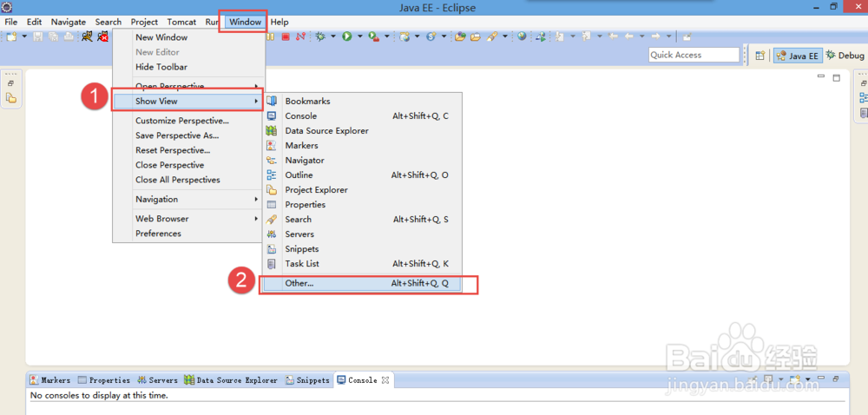This screenshot has width=868, height=415.
Task: Open the Search menu in menu bar
Action: (108, 22)
